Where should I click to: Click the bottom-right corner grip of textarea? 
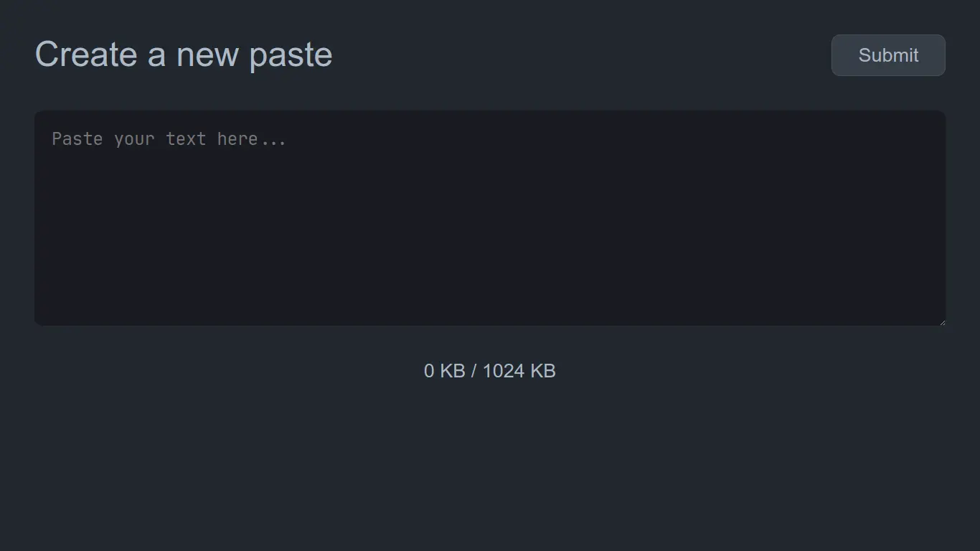pyautogui.click(x=942, y=321)
